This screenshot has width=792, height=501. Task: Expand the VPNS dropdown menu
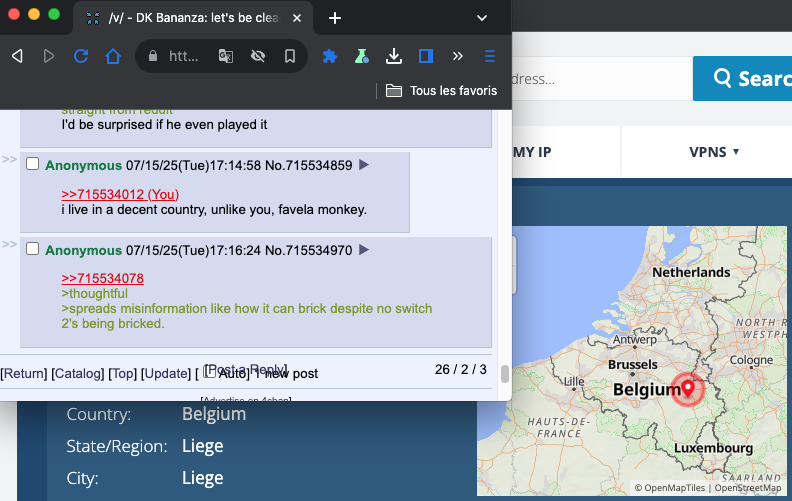(x=714, y=152)
